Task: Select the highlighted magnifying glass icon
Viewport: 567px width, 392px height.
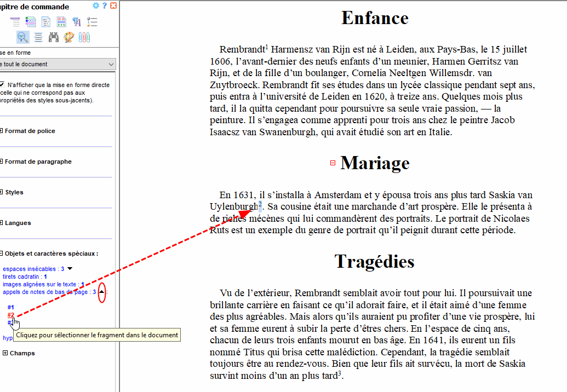Action: point(23,37)
